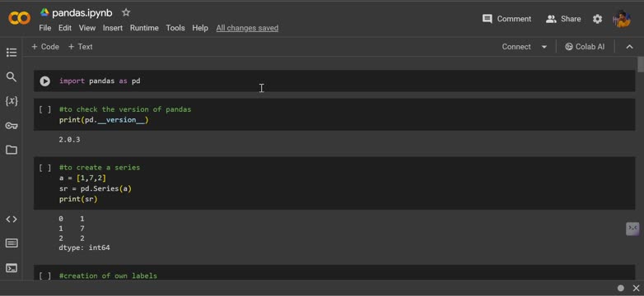The height and width of the screenshot is (296, 644).
Task: Click the run bracket of series creation cell
Action: (x=45, y=168)
